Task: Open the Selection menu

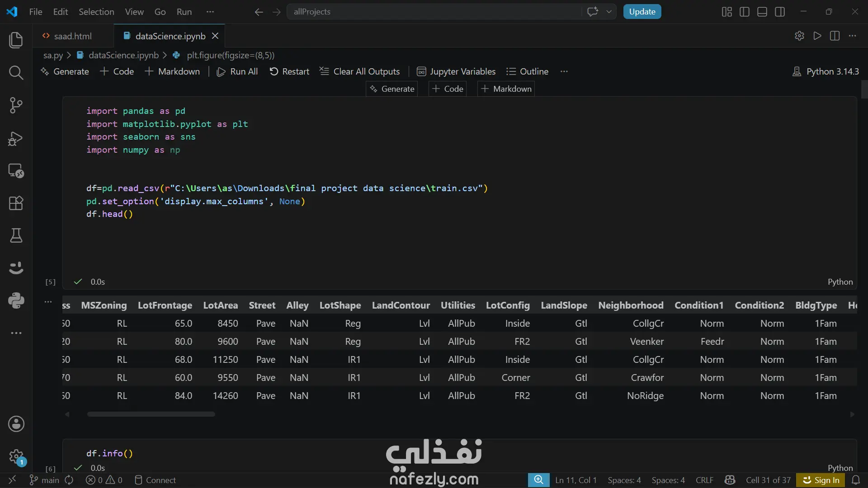Action: 96,12
